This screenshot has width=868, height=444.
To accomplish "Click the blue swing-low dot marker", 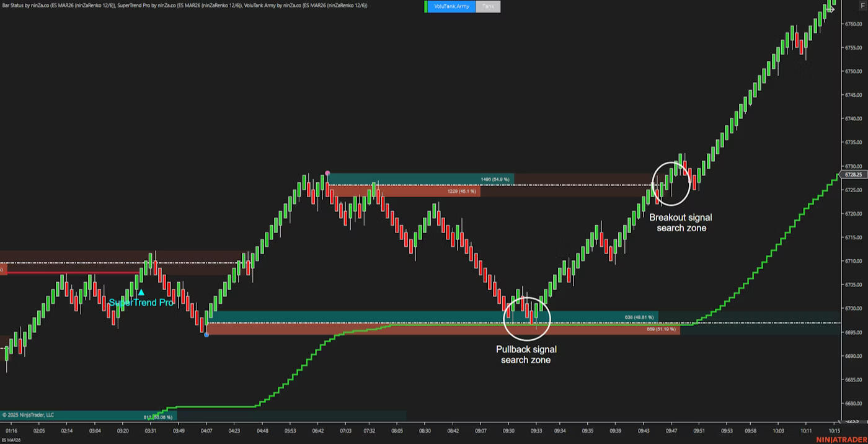I will [206, 335].
